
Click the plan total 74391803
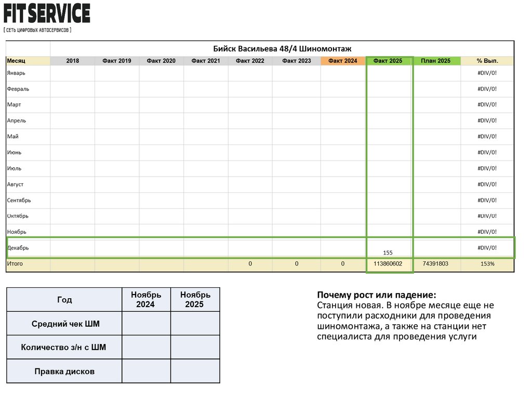pos(436,263)
